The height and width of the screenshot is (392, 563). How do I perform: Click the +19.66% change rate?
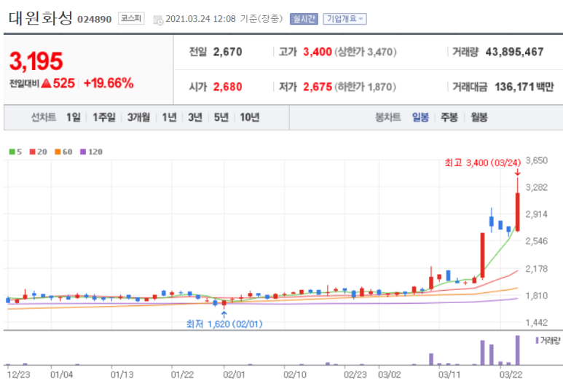coord(109,83)
